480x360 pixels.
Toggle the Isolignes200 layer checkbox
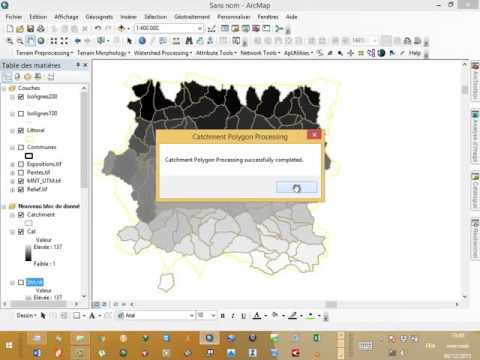tap(21, 97)
